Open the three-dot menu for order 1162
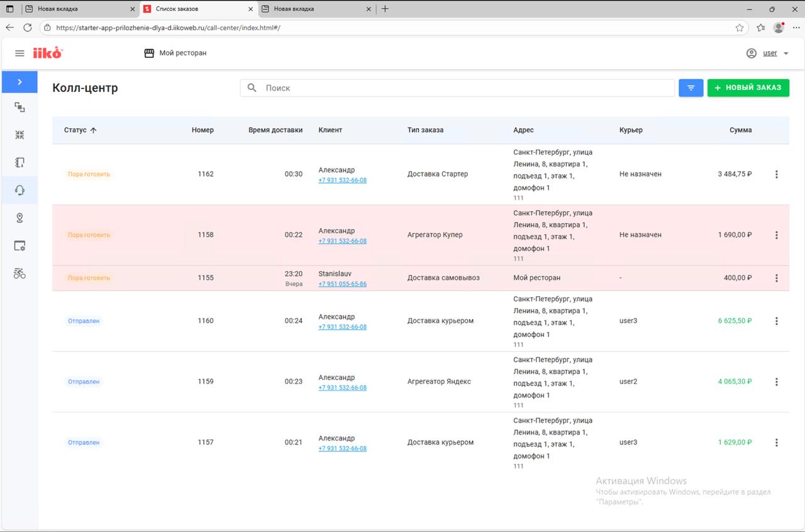805x532 pixels. 776,174
